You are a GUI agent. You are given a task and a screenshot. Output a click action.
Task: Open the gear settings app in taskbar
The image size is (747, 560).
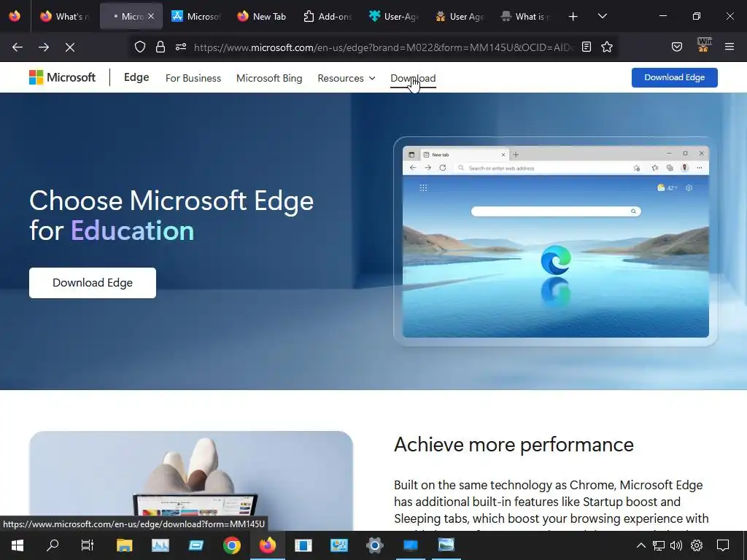point(374,545)
